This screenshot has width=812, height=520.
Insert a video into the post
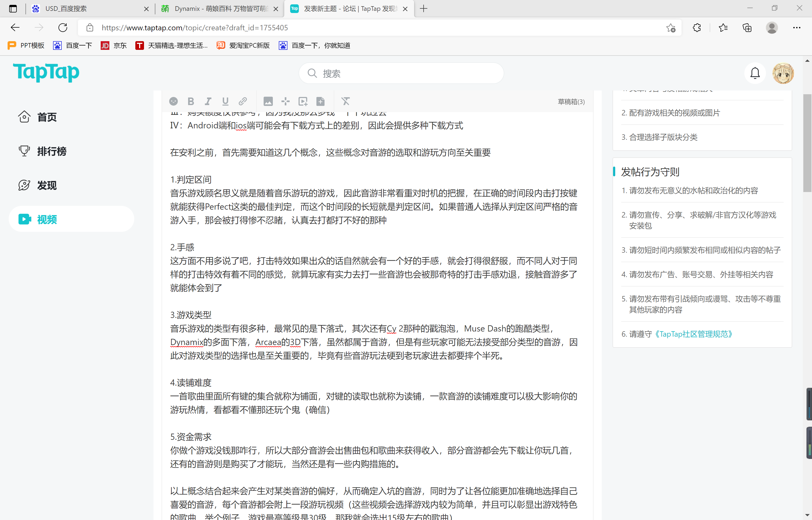pos(303,101)
